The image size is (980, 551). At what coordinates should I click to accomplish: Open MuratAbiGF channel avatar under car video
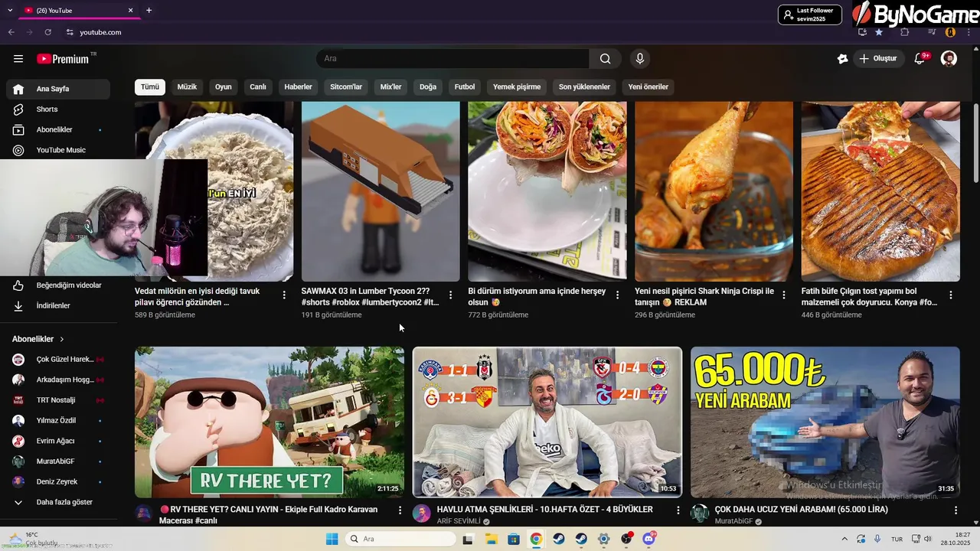(700, 514)
